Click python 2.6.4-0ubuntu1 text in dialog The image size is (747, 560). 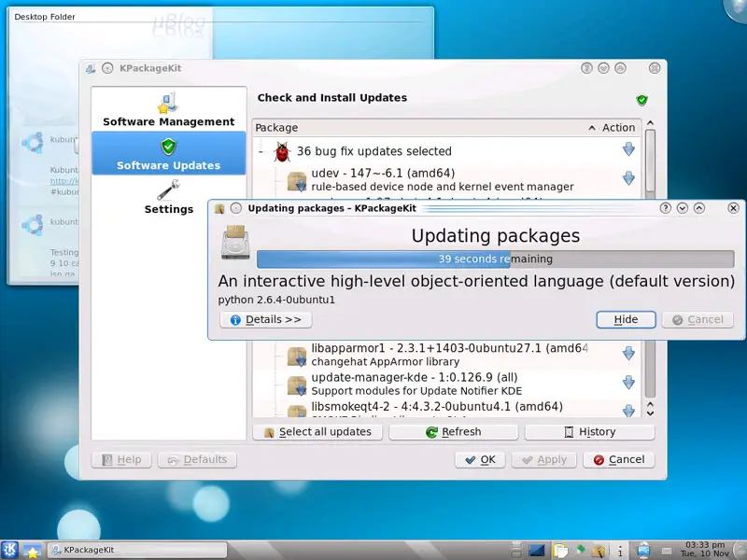[x=276, y=300]
